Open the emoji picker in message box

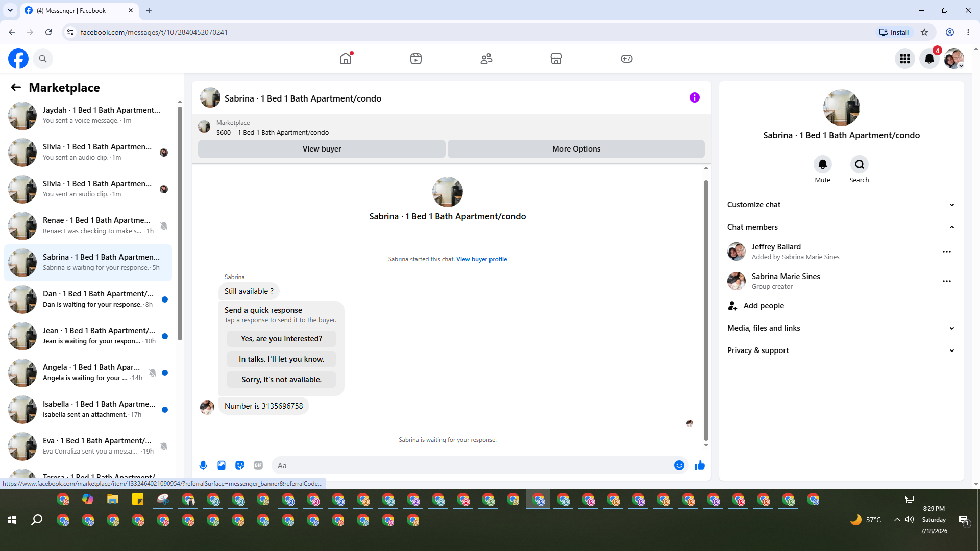click(x=679, y=465)
